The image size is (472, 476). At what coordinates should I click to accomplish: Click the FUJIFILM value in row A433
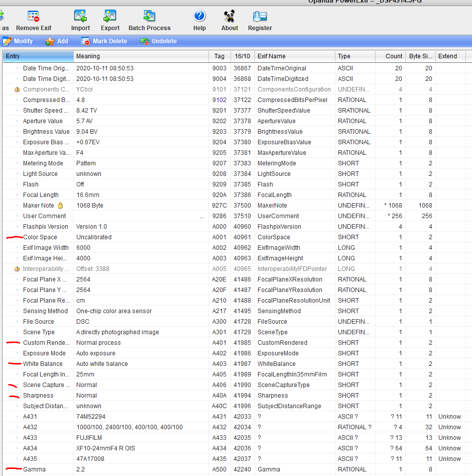(89, 438)
